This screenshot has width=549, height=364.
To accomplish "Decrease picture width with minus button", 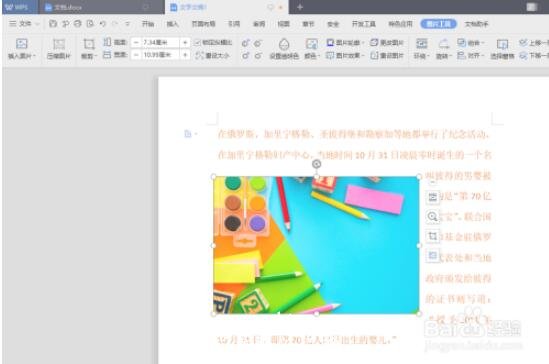I will (136, 55).
